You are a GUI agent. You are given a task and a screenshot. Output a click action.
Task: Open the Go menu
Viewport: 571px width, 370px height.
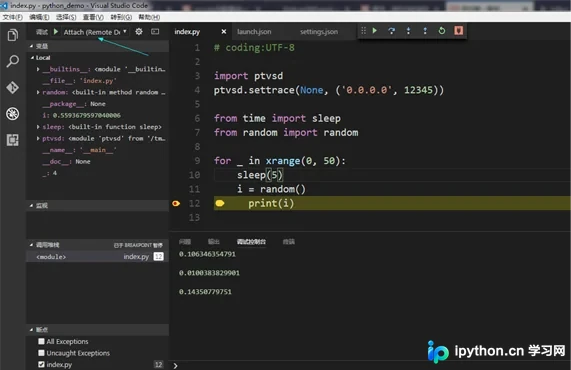pos(121,17)
